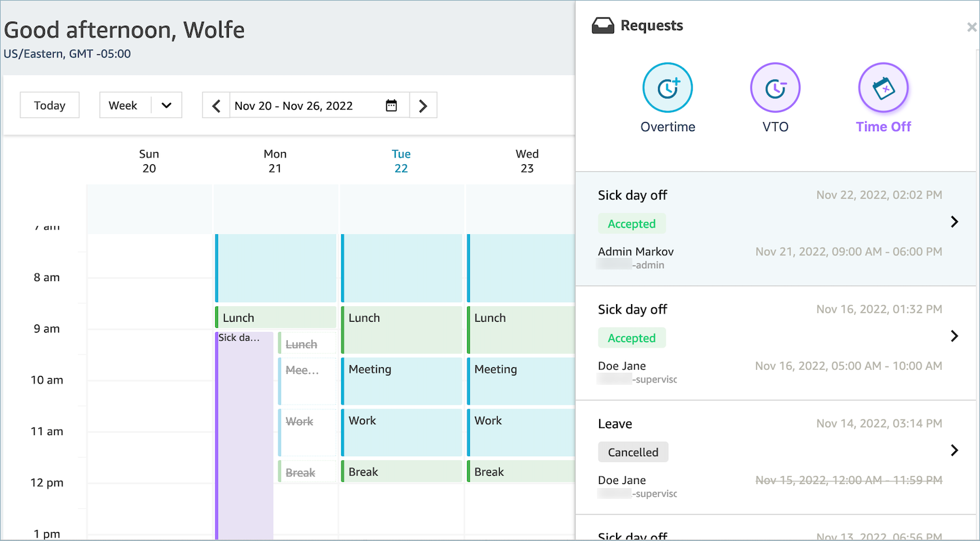Click the green Accepted status badge
980x541 pixels.
pyautogui.click(x=632, y=223)
